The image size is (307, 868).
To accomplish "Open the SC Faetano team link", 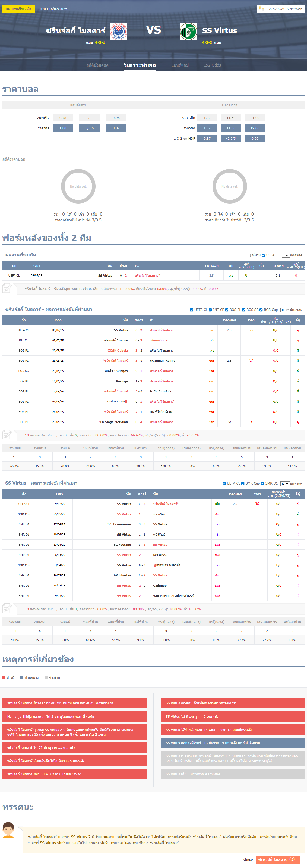I will point(122,545).
